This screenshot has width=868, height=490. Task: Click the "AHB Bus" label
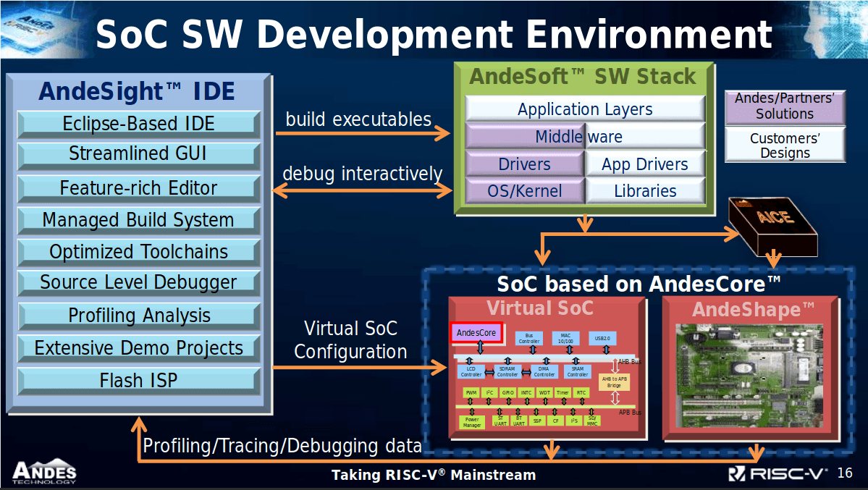click(630, 362)
